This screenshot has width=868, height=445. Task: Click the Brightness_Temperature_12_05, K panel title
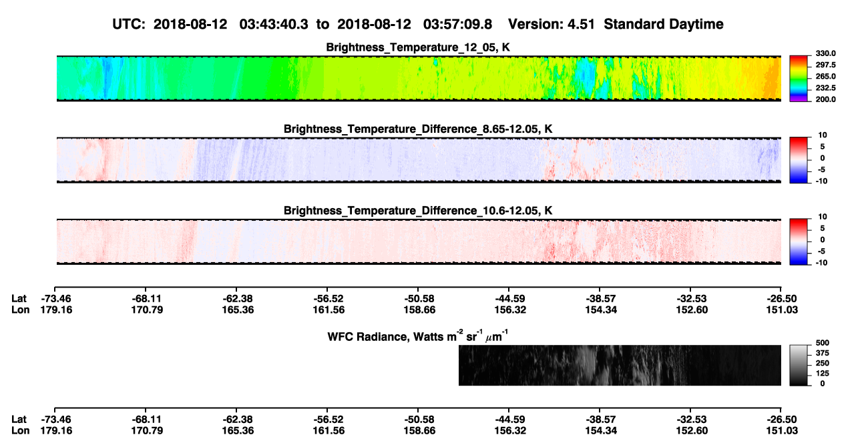[x=418, y=47]
